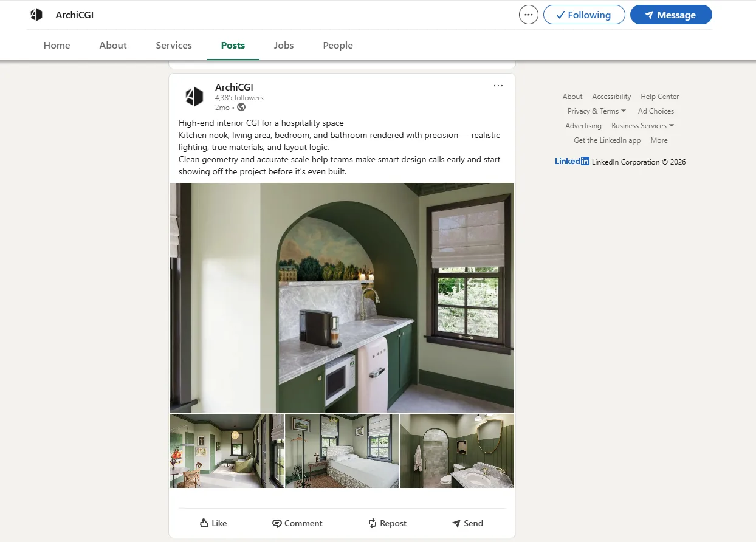Image resolution: width=756 pixels, height=542 pixels.
Task: Click the Repost icon
Action: pyautogui.click(x=371, y=523)
